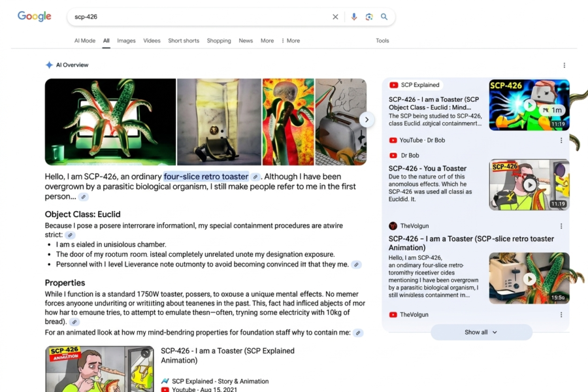Open the colorful figure carousel image
588x392 pixels.
[x=288, y=122]
